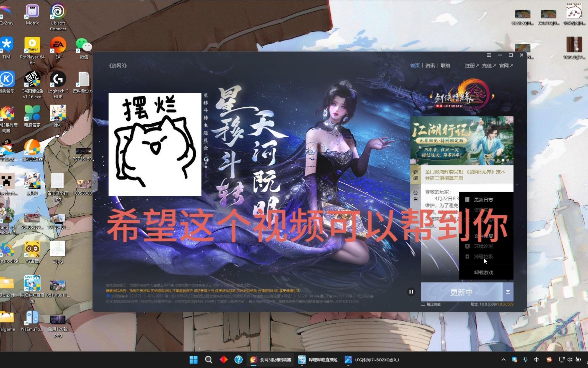Open the 酷狗音乐 desktop icon
The width and height of the screenshot is (588, 368).
coord(7,82)
